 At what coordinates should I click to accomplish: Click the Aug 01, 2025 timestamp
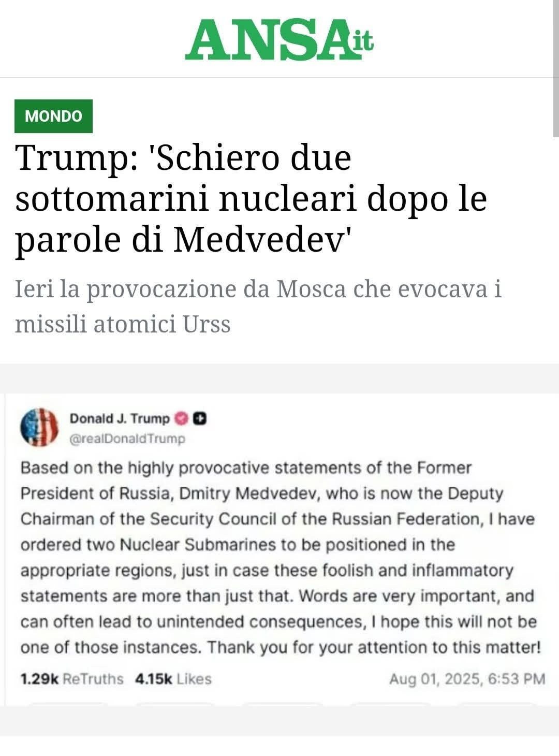tap(467, 679)
